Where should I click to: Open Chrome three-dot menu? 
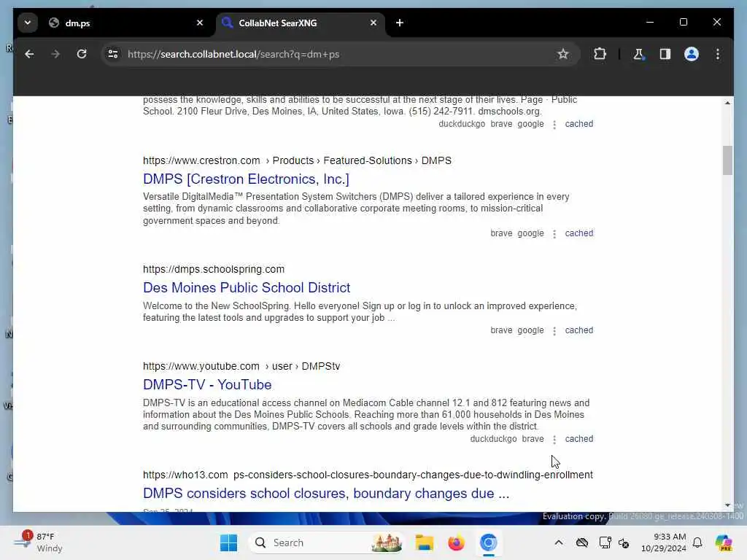(x=718, y=54)
